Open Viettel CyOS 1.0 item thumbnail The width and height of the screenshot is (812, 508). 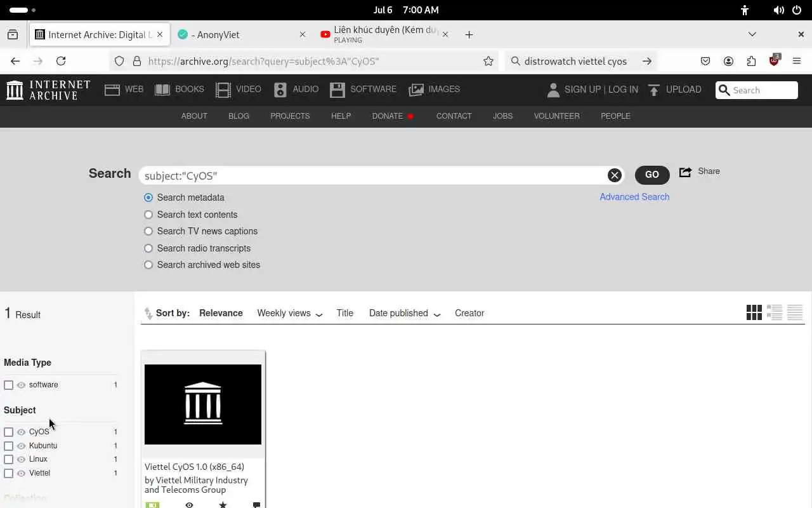pos(203,404)
